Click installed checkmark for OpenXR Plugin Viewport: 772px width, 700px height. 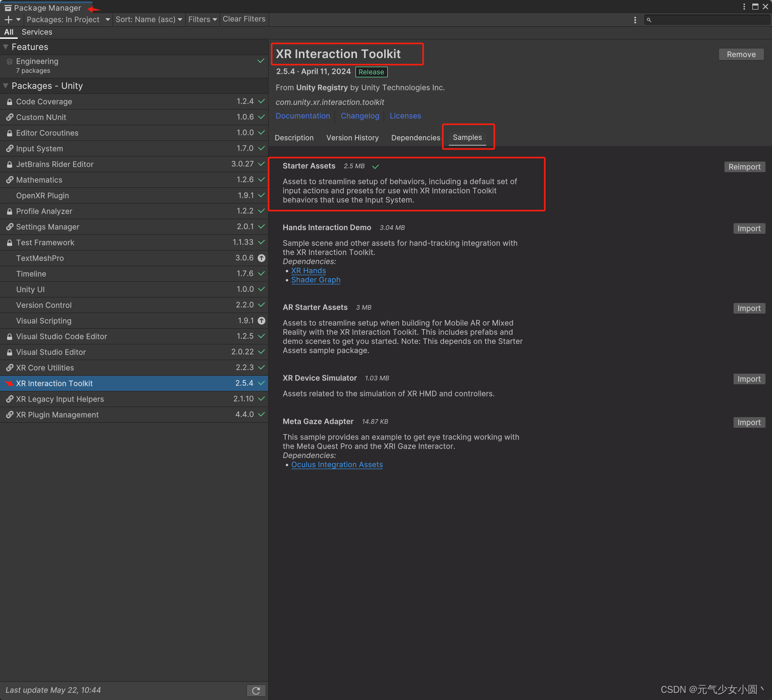[262, 195]
